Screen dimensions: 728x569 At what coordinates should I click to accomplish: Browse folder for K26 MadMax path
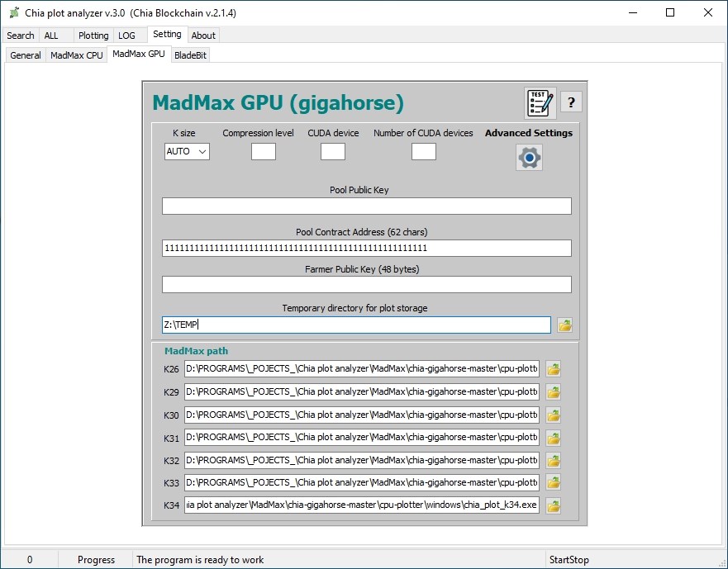(x=554, y=369)
